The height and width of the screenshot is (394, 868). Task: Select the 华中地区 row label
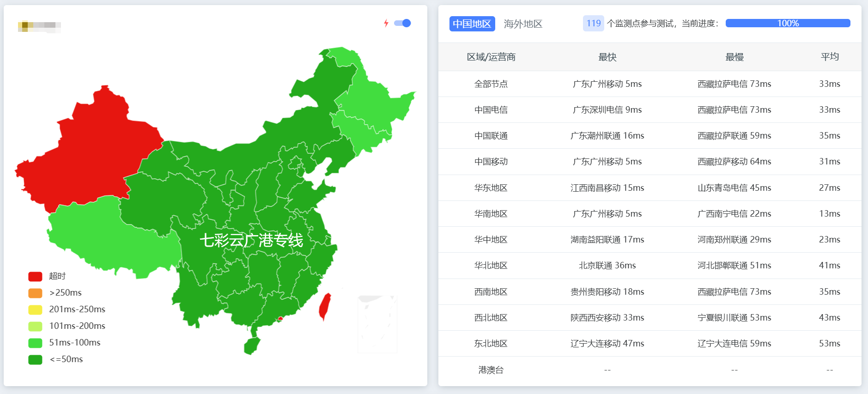tap(491, 239)
